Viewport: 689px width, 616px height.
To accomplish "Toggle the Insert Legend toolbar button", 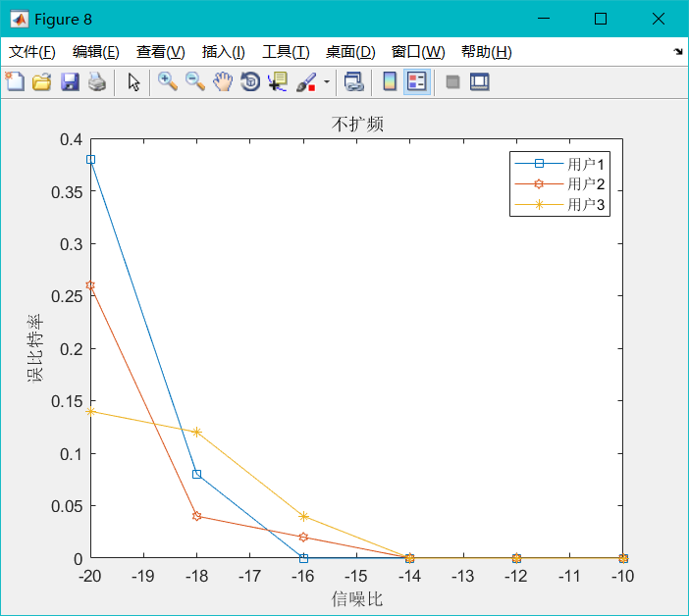I will point(416,81).
